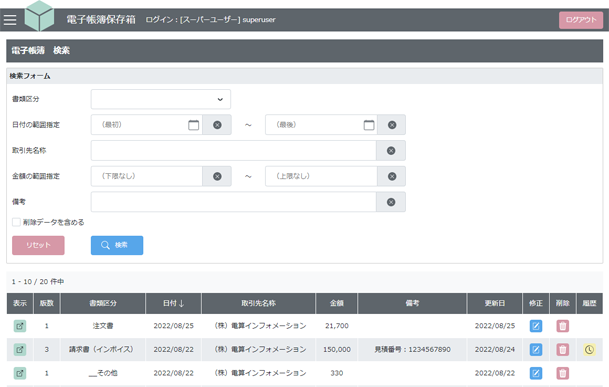609x387 pixels.
Task: Delete the 注文書 row
Action: click(562, 326)
